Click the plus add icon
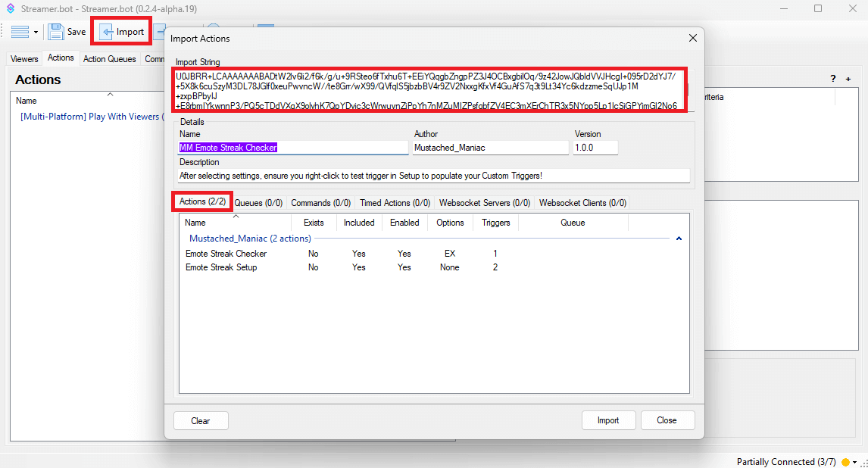The image size is (868, 468). pyautogui.click(x=848, y=79)
